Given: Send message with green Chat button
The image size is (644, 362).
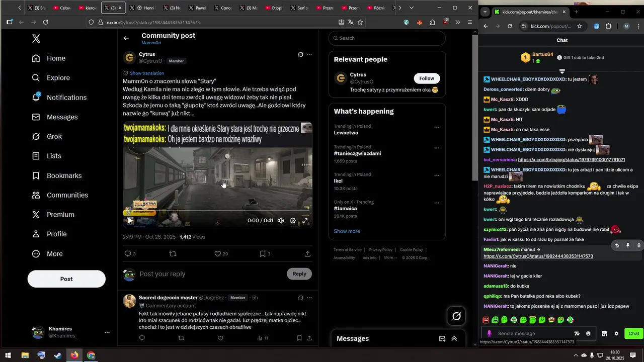Looking at the screenshot, I should click(x=633, y=333).
